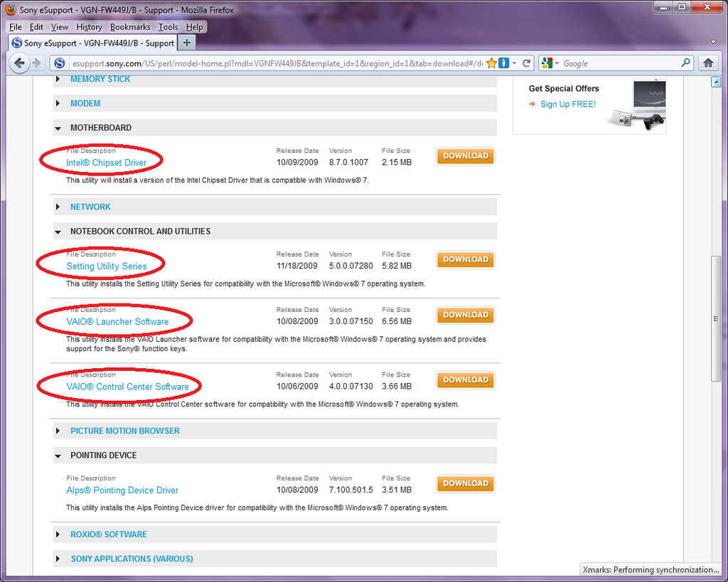Click the Firefox icon in the title bar

tap(11, 10)
